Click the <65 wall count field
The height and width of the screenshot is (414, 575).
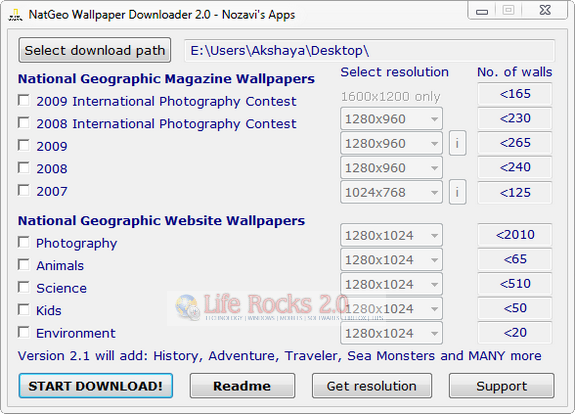coord(515,259)
